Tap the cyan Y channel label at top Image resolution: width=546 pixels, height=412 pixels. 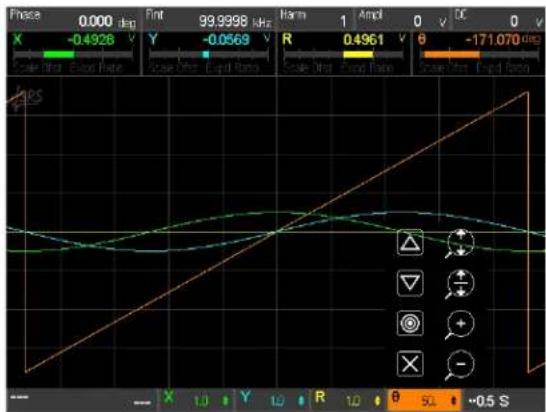click(153, 39)
